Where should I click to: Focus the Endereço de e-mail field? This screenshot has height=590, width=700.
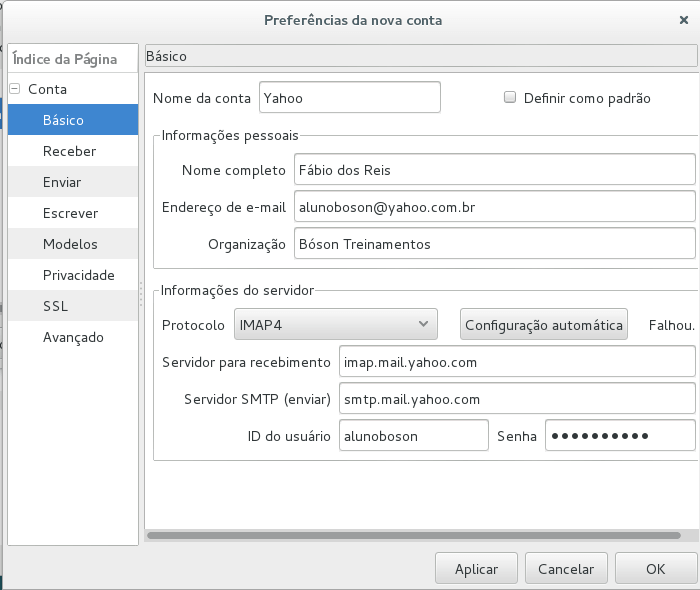pos(494,207)
